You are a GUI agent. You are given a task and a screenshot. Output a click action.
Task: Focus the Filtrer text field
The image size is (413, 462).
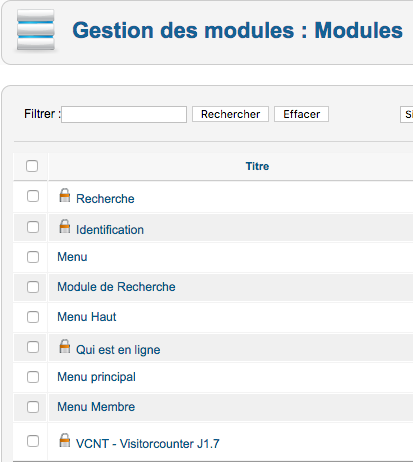(124, 114)
